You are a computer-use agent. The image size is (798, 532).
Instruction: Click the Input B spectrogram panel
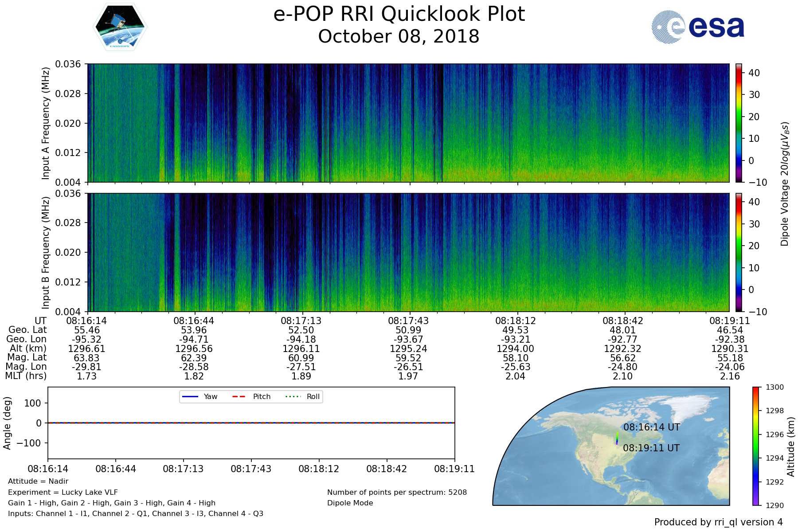point(408,252)
